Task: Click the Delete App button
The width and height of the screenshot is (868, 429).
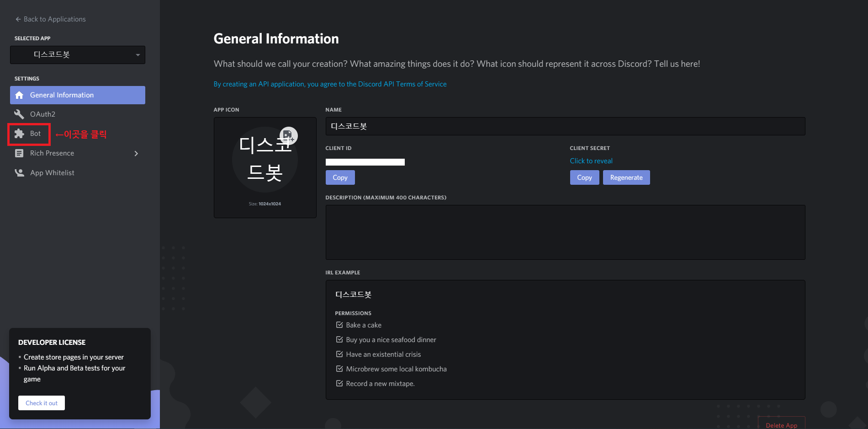Action: (781, 424)
